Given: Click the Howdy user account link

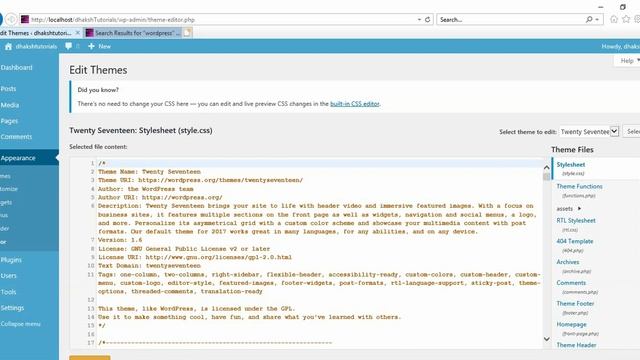Looking at the screenshot, I should pyautogui.click(x=620, y=47).
